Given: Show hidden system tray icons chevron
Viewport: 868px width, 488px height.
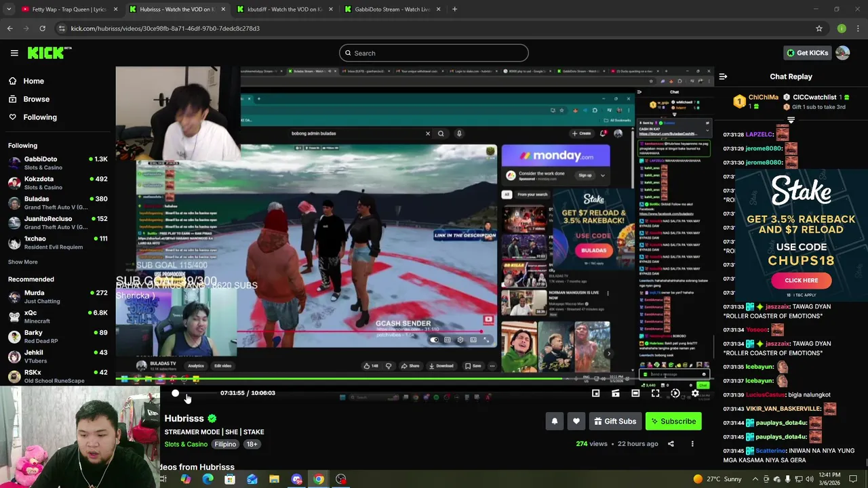Looking at the screenshot, I should 754,479.
